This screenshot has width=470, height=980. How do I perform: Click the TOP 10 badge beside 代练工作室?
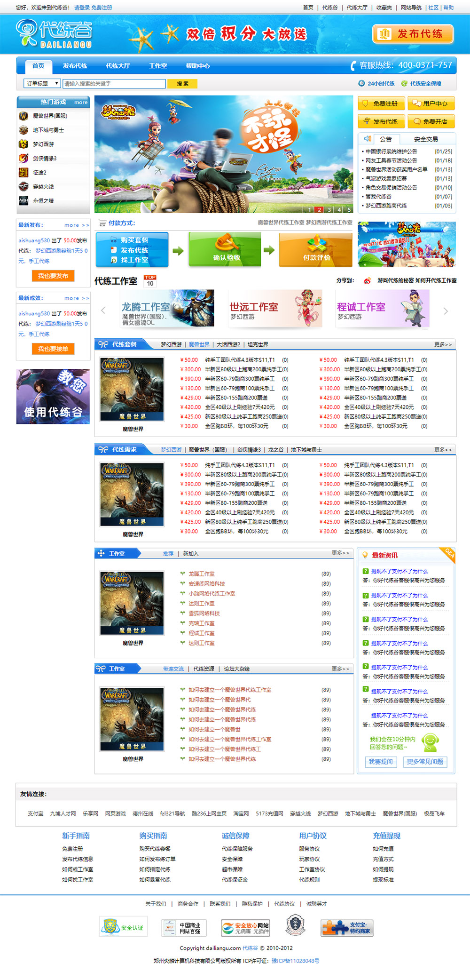[x=150, y=281]
